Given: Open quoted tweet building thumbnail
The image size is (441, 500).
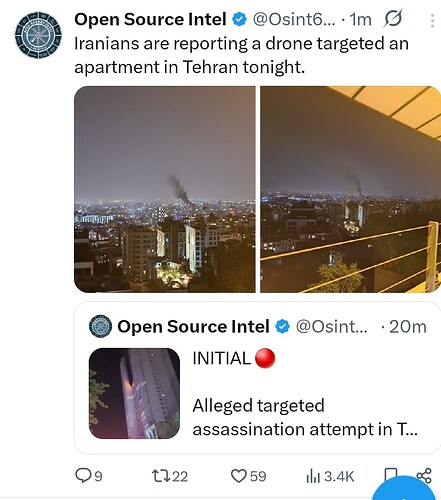Looking at the screenshot, I should [134, 393].
